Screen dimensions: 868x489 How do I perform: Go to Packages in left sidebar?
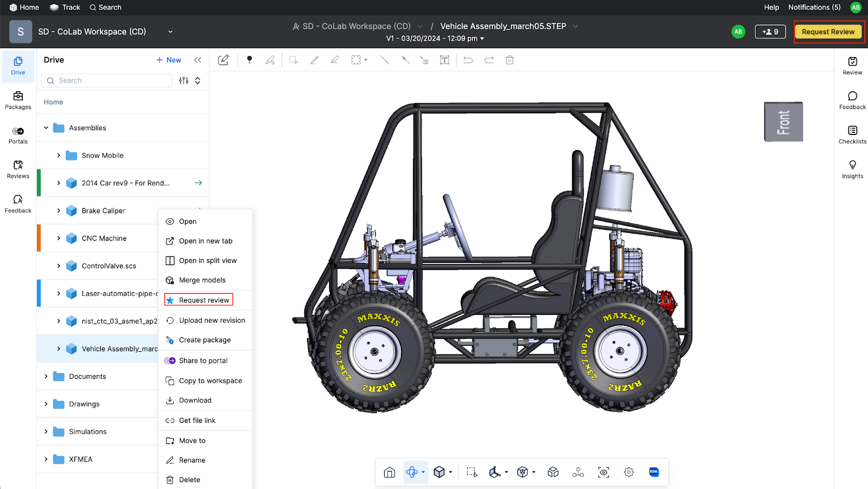point(18,100)
